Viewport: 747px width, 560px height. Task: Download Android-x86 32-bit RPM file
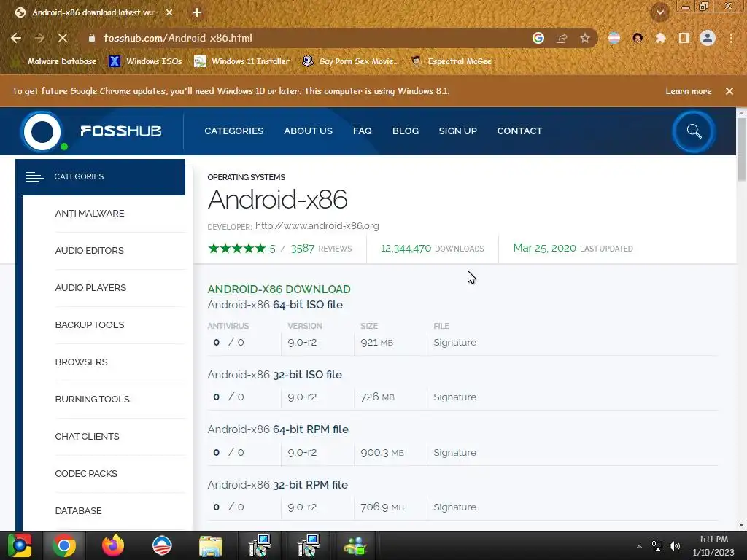pos(277,485)
